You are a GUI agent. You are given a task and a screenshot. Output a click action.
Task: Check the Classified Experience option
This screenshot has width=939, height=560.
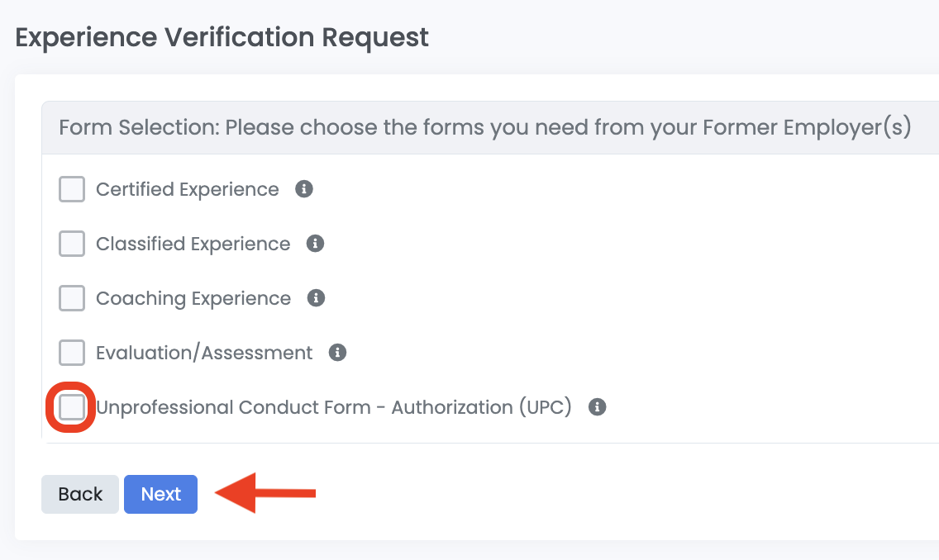click(x=71, y=244)
